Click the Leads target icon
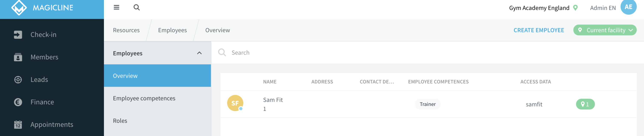This screenshot has height=136, width=644. click(18, 80)
